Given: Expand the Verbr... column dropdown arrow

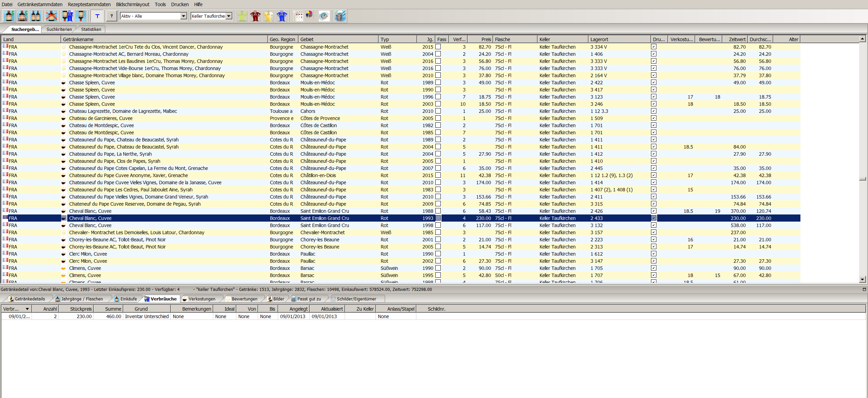Looking at the screenshot, I should pos(27,309).
